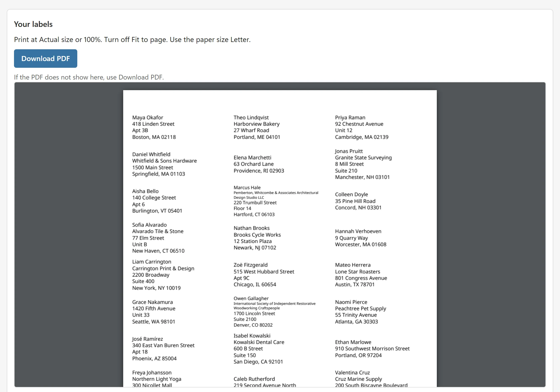This screenshot has height=392, width=560.
Task: Click the Colleen Doyle label name
Action: coord(351,195)
